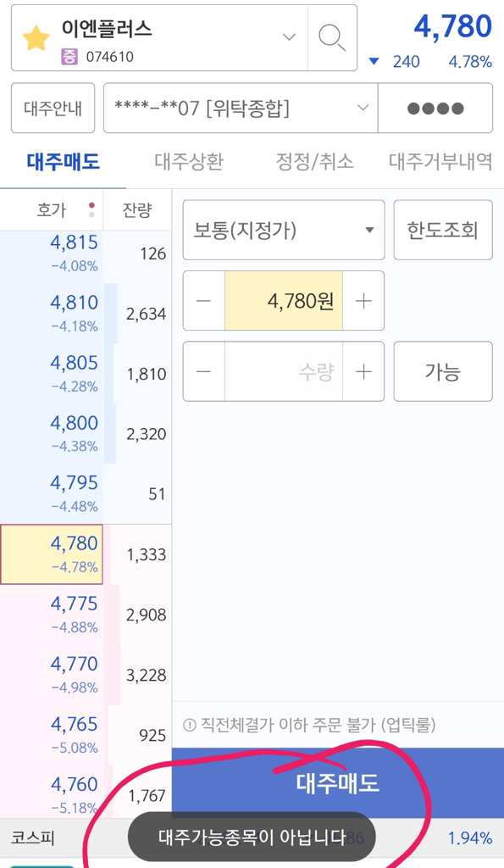This screenshot has width=504, height=868.
Task: Toggle the 호가 display mode dots
Action: [91, 210]
